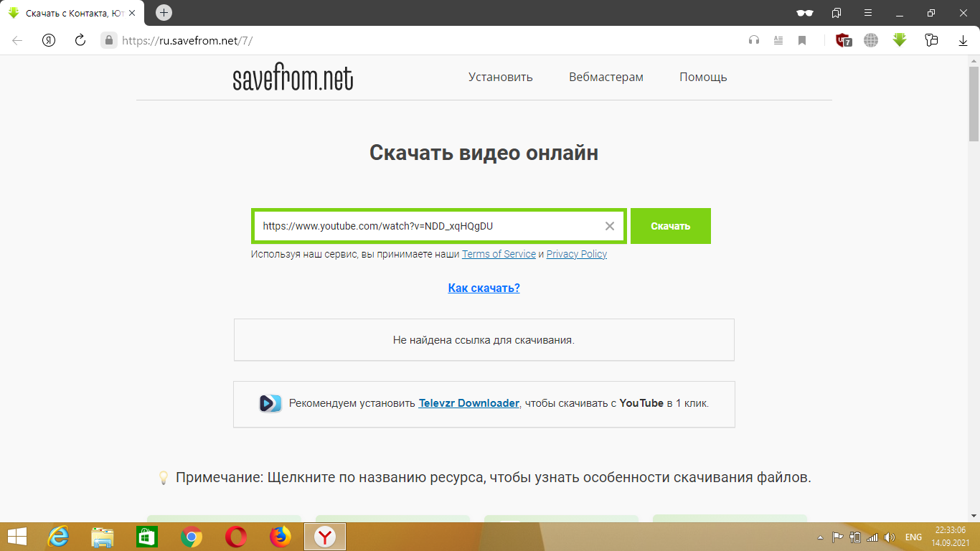980x551 pixels.
Task: Click the address bar URL
Action: coord(187,41)
